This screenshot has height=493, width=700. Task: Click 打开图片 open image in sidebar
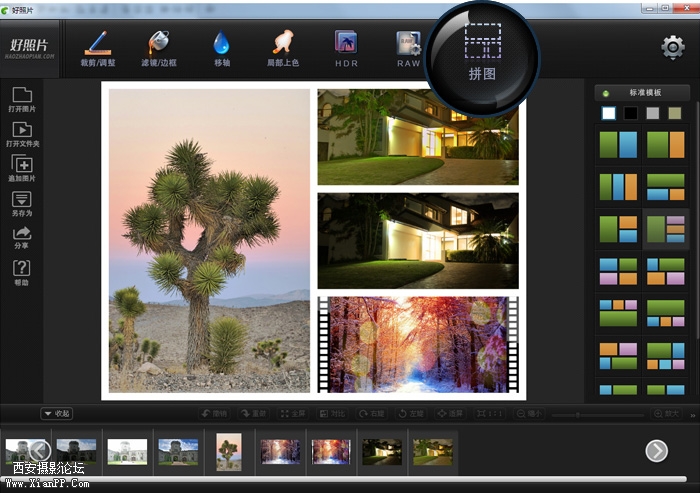22,101
